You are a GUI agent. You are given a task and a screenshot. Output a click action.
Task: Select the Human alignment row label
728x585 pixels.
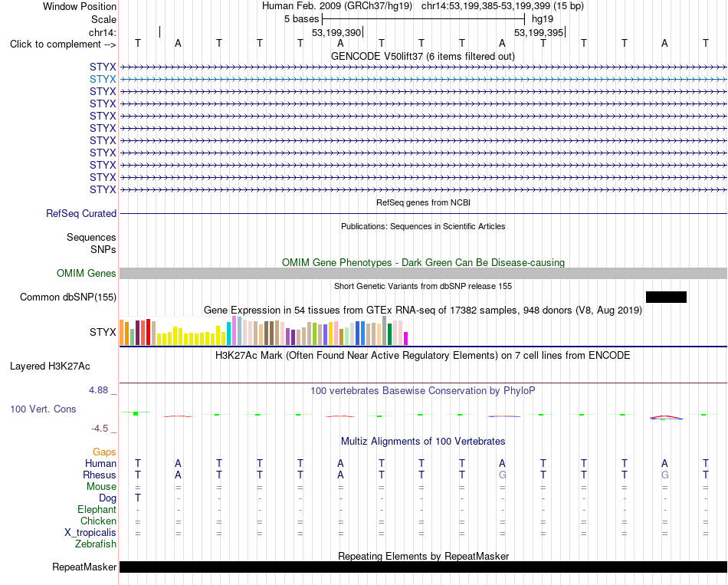pyautogui.click(x=100, y=464)
